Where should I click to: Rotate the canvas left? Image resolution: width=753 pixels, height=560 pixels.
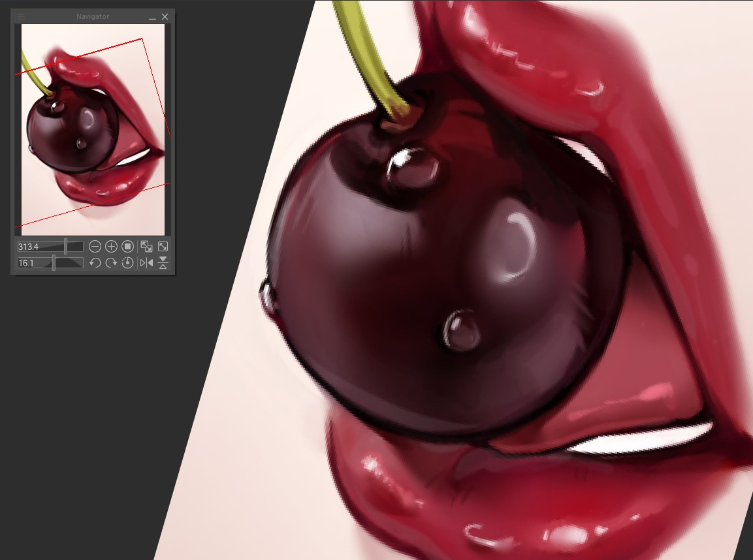[x=95, y=262]
